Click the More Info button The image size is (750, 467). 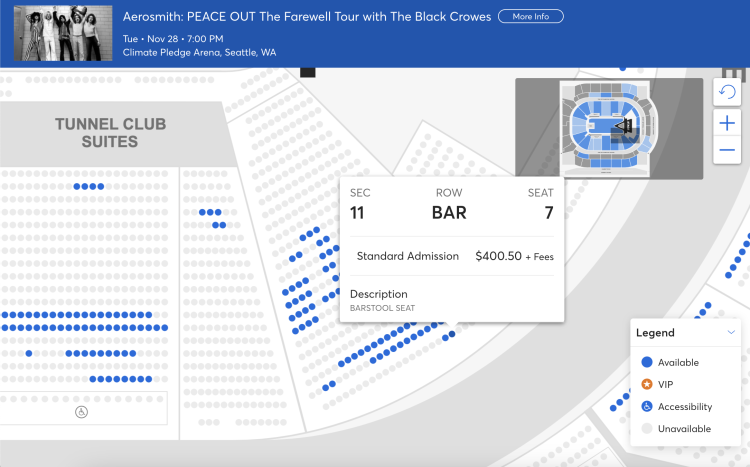(x=530, y=17)
